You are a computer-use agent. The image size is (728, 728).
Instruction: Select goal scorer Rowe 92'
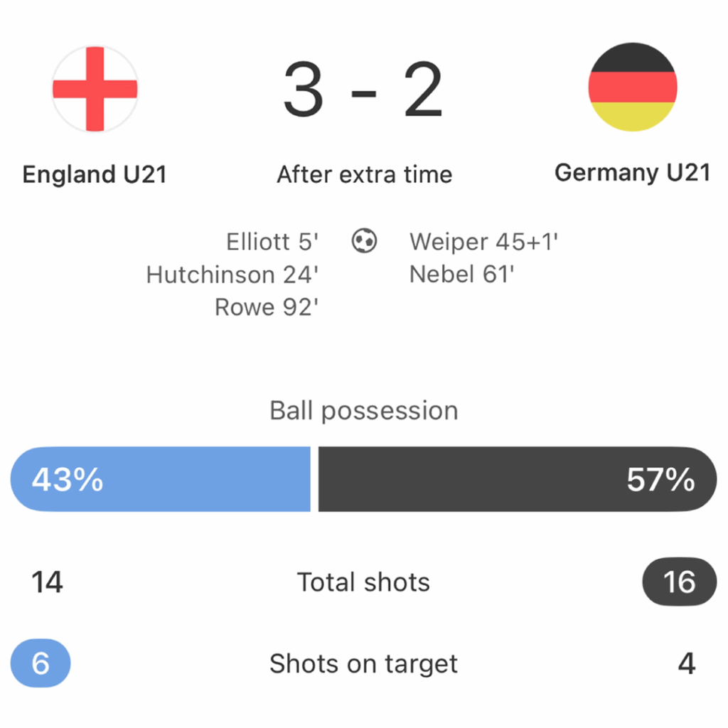pos(267,307)
